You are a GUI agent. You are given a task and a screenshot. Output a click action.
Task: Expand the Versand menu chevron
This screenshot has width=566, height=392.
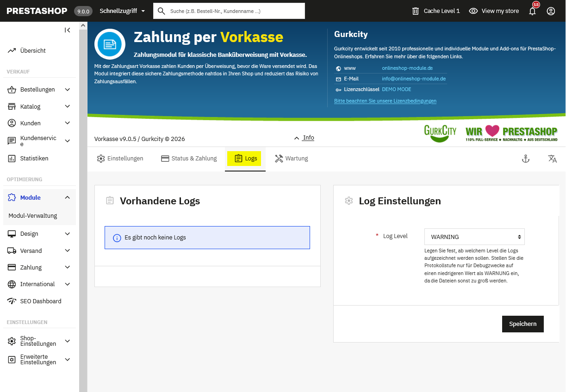coord(68,251)
